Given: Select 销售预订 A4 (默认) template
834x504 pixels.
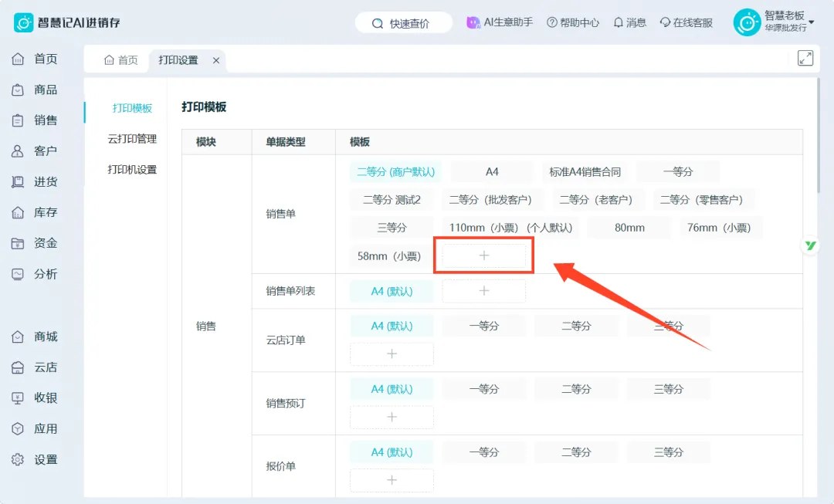Looking at the screenshot, I should coord(392,389).
